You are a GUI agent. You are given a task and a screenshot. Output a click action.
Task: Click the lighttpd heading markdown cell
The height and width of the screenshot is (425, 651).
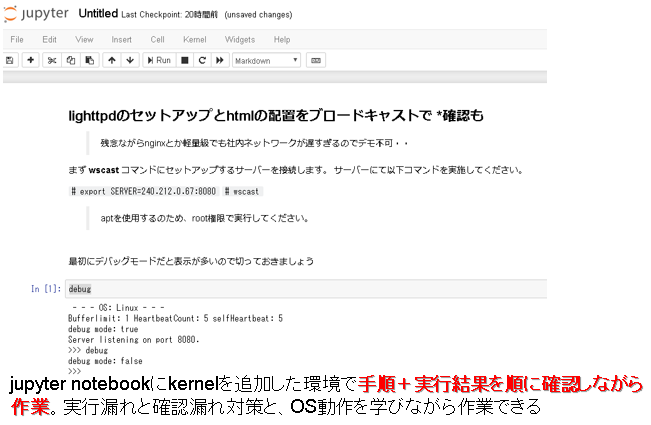point(276,115)
